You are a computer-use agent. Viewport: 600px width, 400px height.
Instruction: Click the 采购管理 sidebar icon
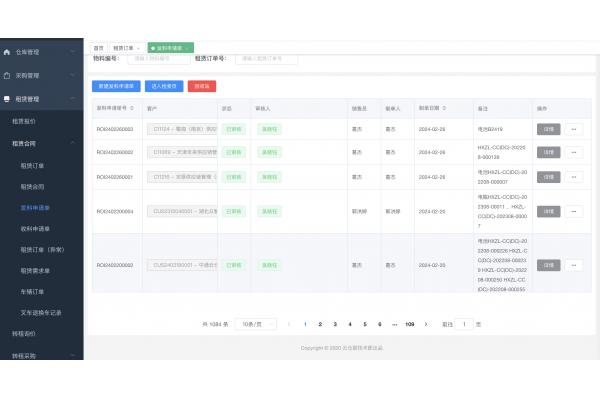click(7, 75)
